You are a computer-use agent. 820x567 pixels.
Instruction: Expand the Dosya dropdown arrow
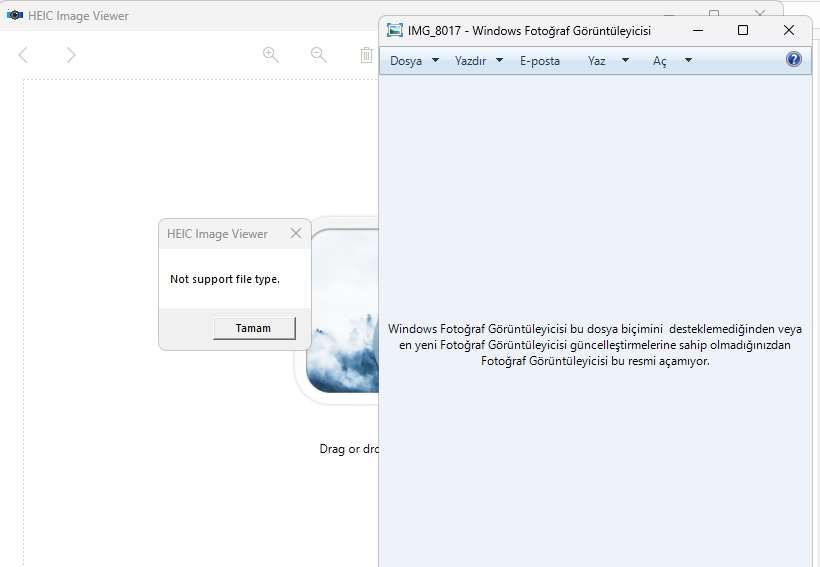point(435,61)
